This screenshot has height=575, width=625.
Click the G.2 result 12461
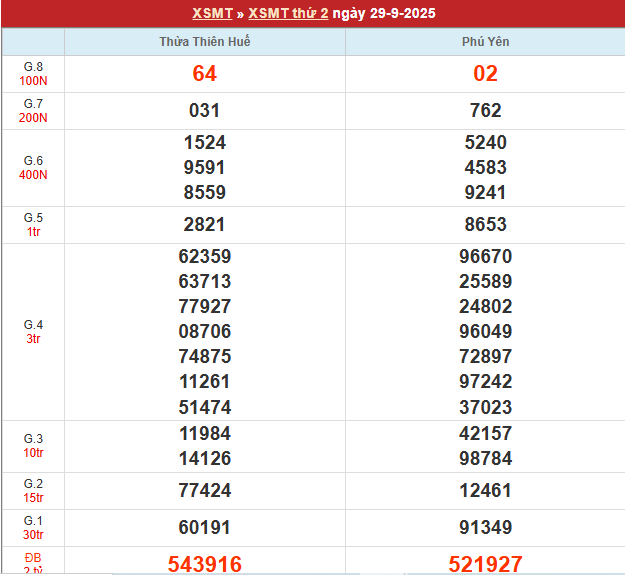tap(485, 491)
